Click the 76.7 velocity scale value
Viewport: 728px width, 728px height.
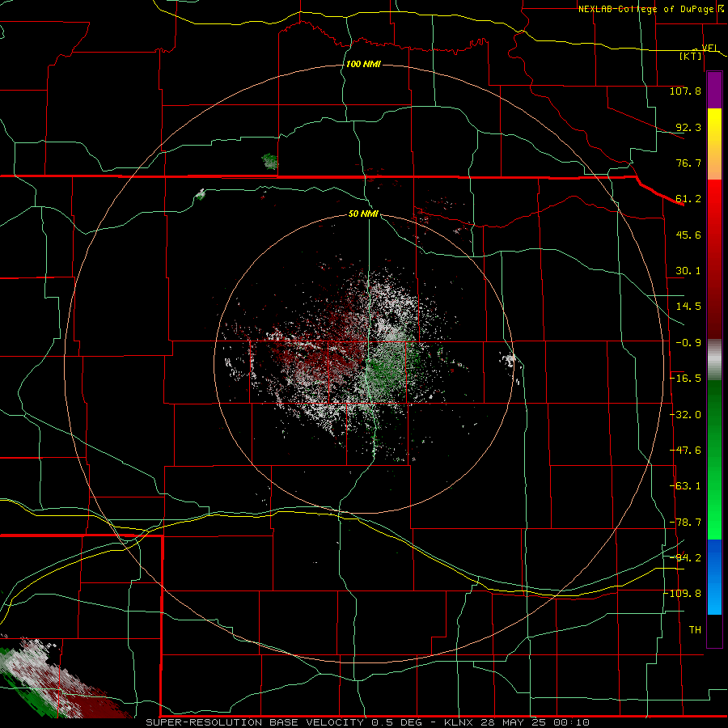click(x=688, y=163)
